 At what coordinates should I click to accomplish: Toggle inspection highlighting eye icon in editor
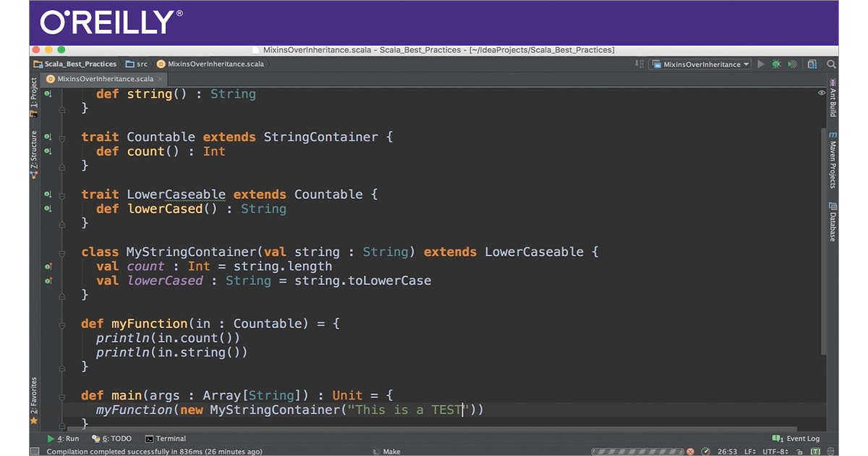click(x=820, y=93)
